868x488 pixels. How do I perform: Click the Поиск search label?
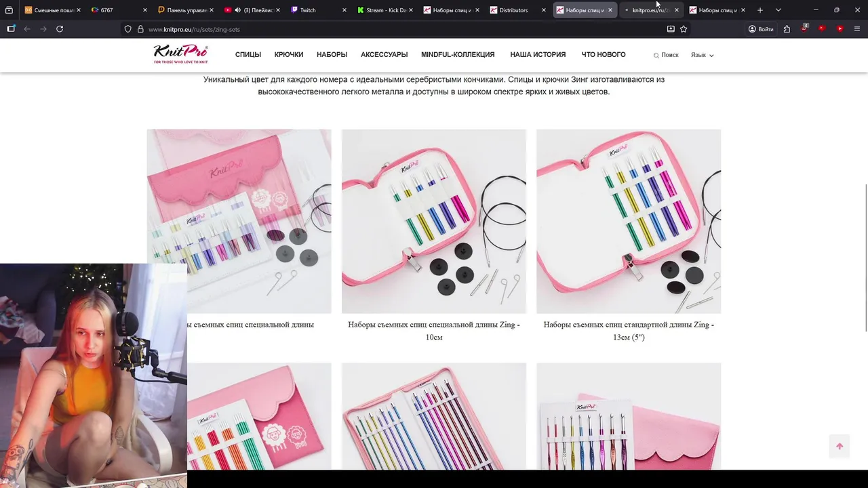click(x=670, y=55)
